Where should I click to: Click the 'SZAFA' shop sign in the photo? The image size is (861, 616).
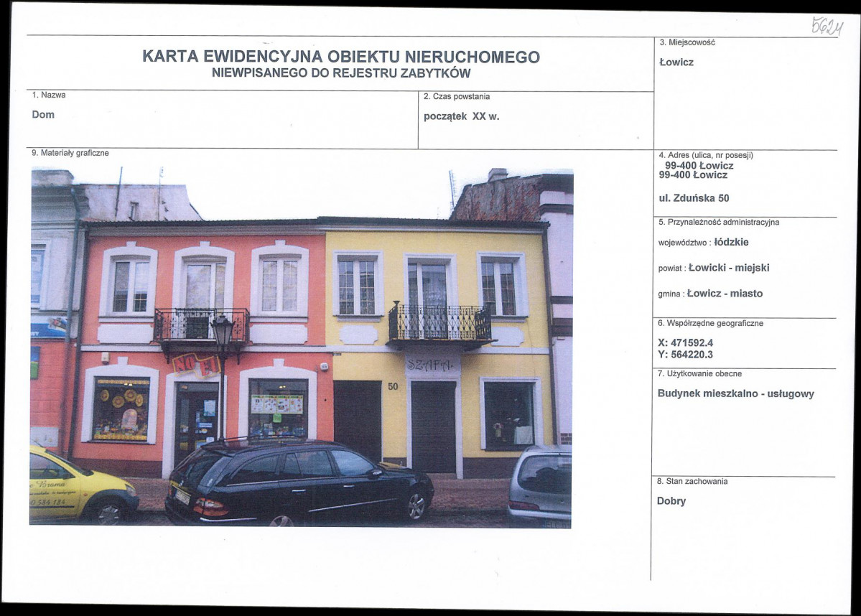431,365
